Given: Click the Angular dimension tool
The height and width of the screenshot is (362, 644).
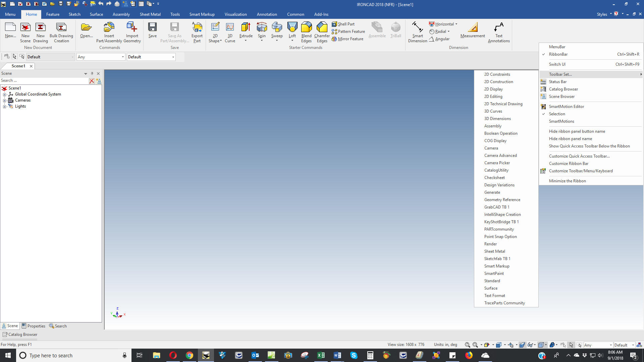Looking at the screenshot, I should coord(439,39).
